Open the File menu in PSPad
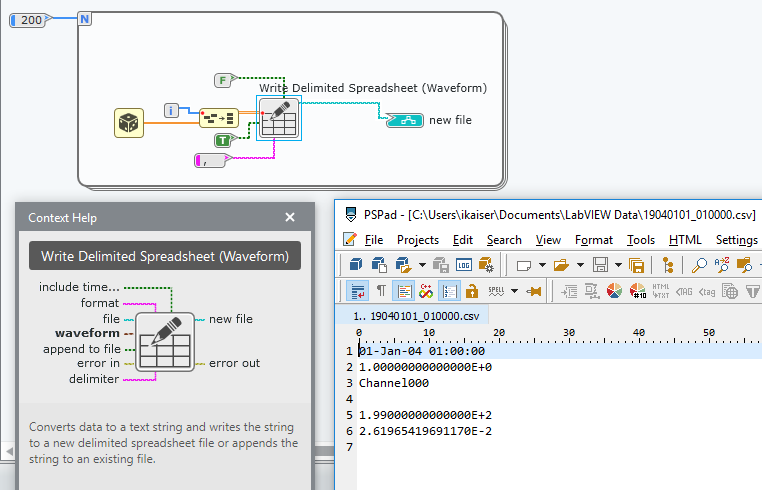Screen dimensions: 762x490 (374, 240)
